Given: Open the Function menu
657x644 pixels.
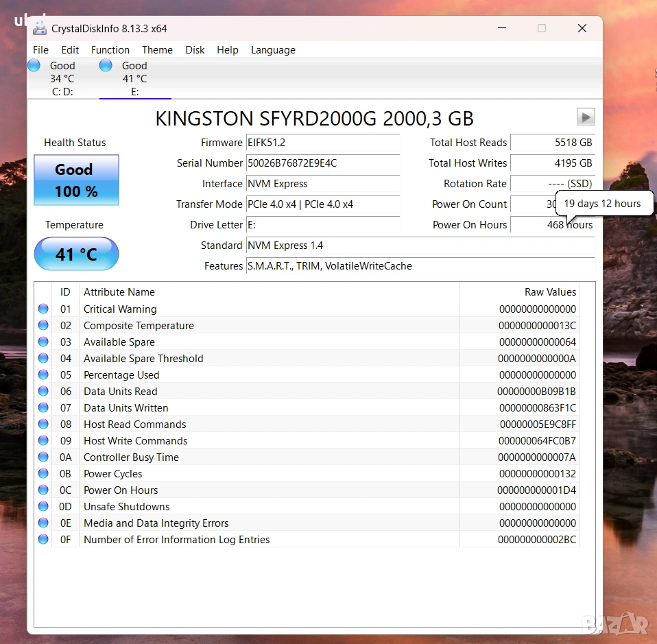Looking at the screenshot, I should pyautogui.click(x=110, y=50).
